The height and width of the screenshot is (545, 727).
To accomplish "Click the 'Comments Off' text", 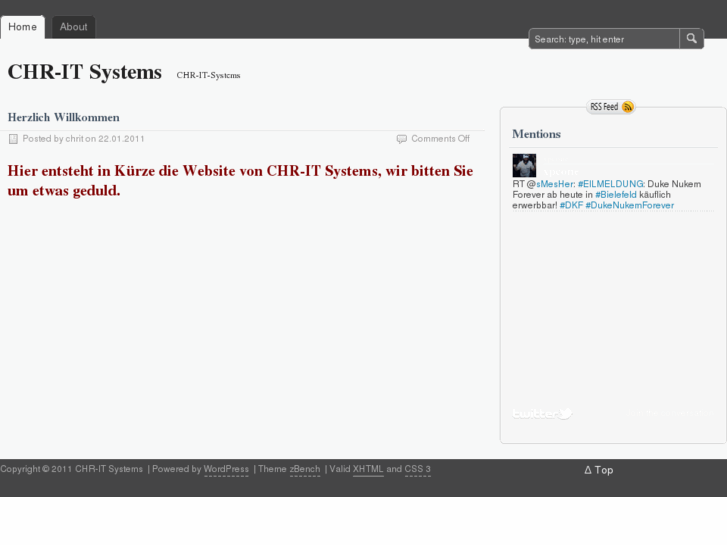I will [x=440, y=139].
